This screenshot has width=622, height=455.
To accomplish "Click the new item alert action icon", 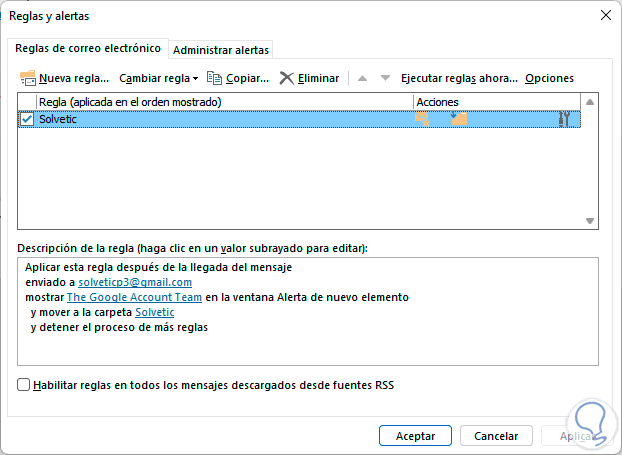I will pos(422,119).
